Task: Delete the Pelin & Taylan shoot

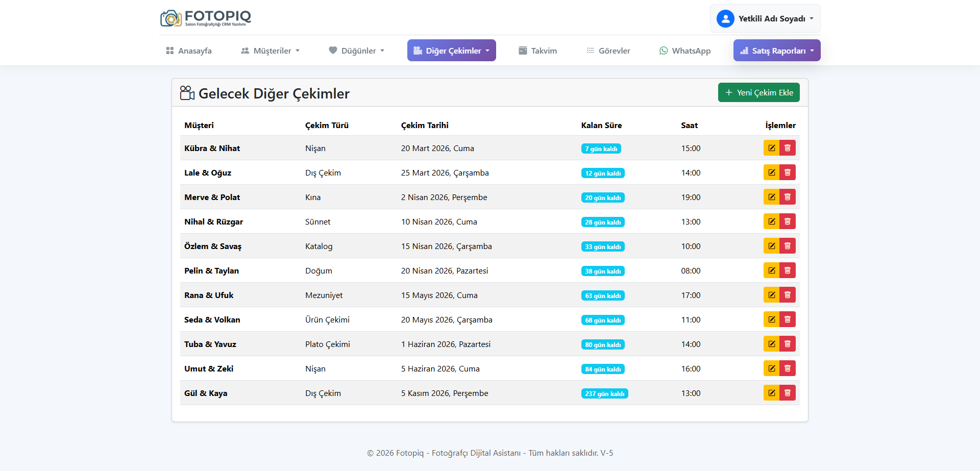Action: tap(788, 270)
